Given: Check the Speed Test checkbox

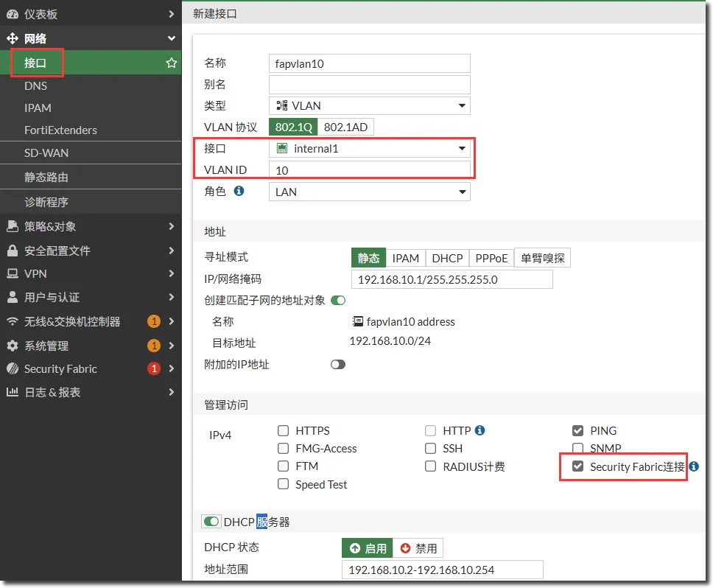Looking at the screenshot, I should (x=284, y=484).
